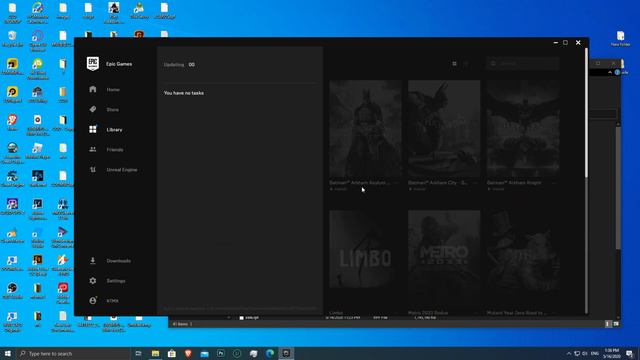The width and height of the screenshot is (640, 360).
Task: Select Batman Arkham Asylum game cover
Action: pos(365,129)
